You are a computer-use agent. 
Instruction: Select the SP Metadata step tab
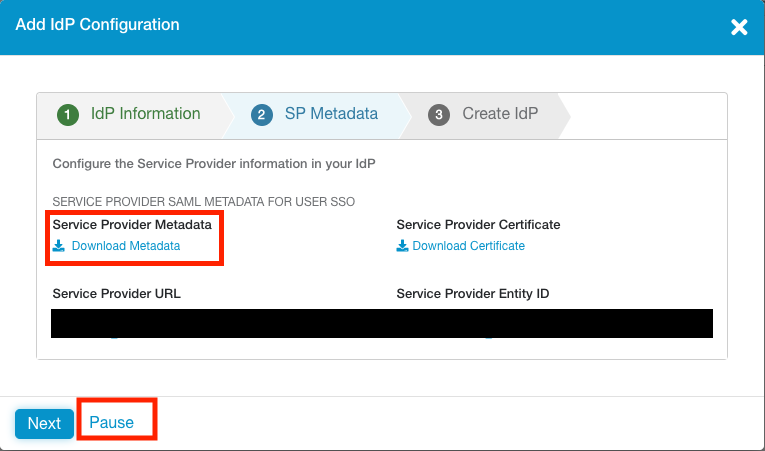tap(331, 114)
